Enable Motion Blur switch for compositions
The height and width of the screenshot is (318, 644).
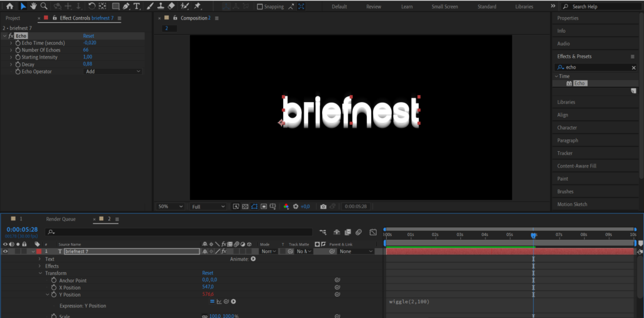358,232
